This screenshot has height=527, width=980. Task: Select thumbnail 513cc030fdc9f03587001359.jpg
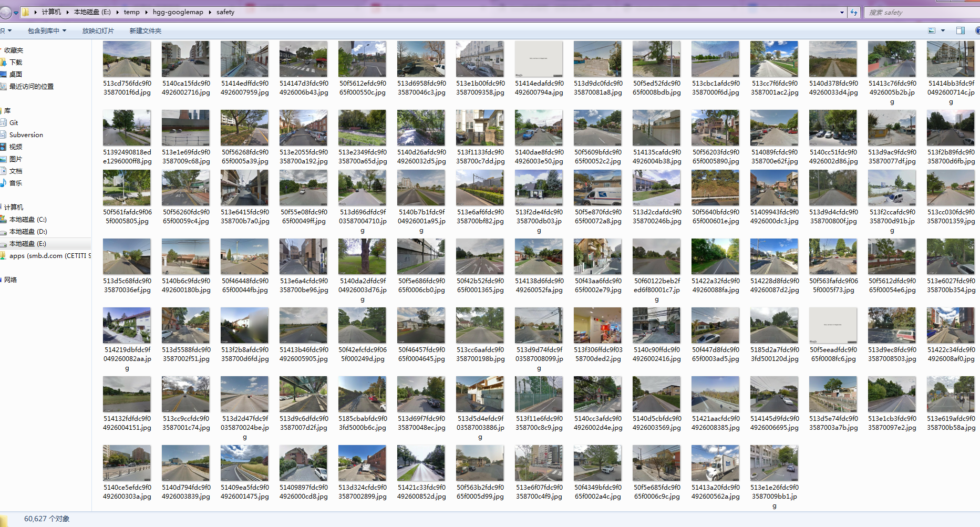tap(951, 188)
